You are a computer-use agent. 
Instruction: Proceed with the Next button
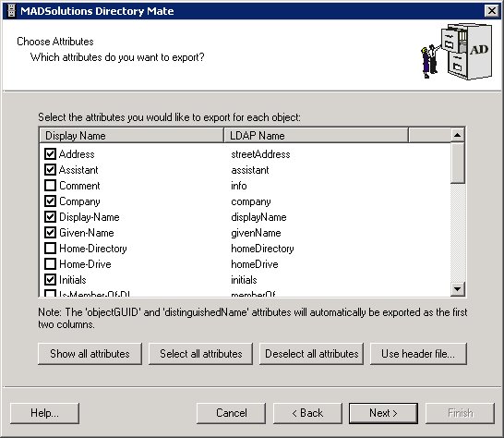click(383, 413)
